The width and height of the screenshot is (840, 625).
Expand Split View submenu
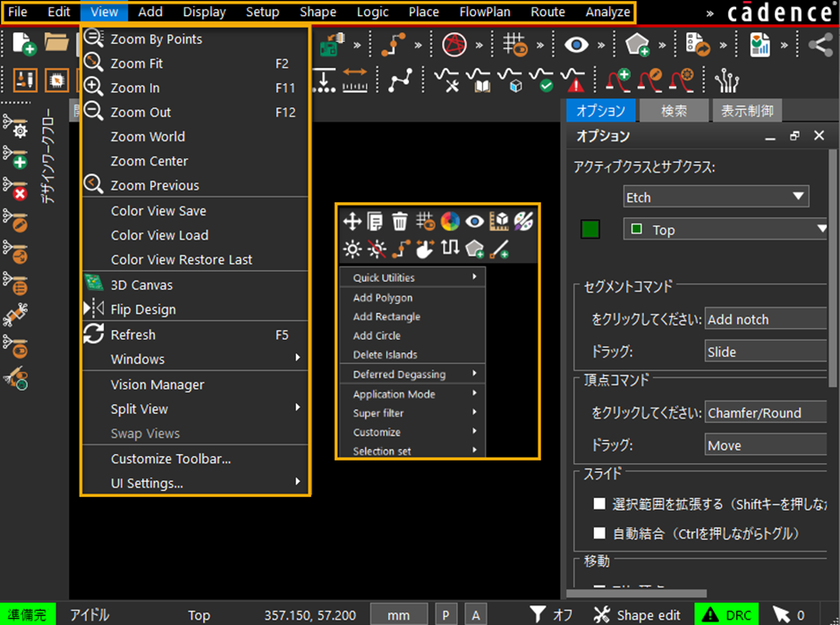pos(196,409)
